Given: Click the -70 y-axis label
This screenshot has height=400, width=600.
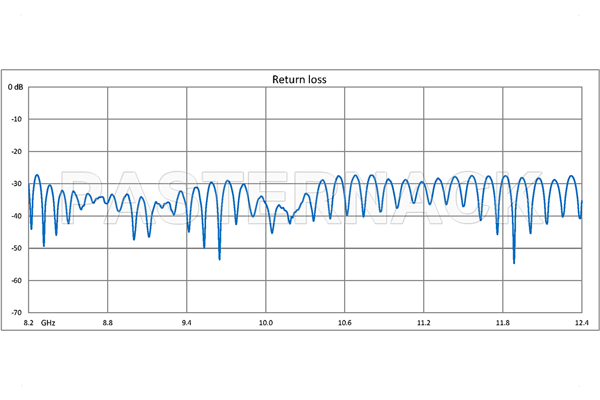Looking at the screenshot, I should [17, 312].
